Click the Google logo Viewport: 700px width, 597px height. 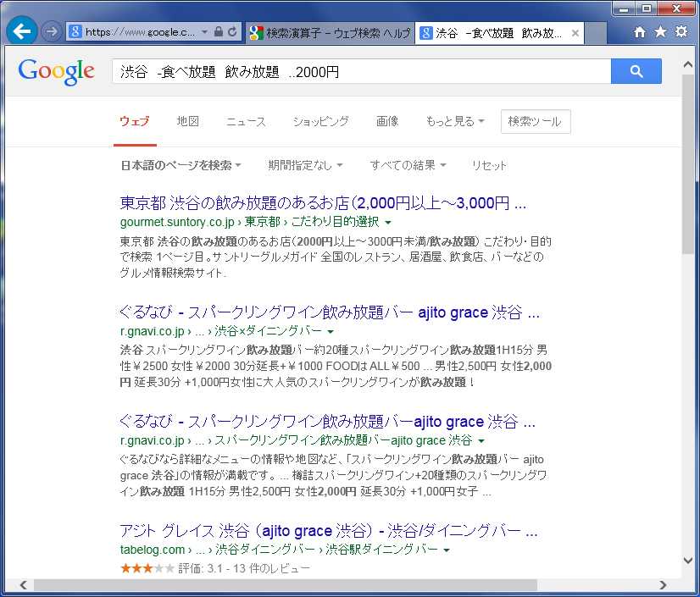[56, 72]
